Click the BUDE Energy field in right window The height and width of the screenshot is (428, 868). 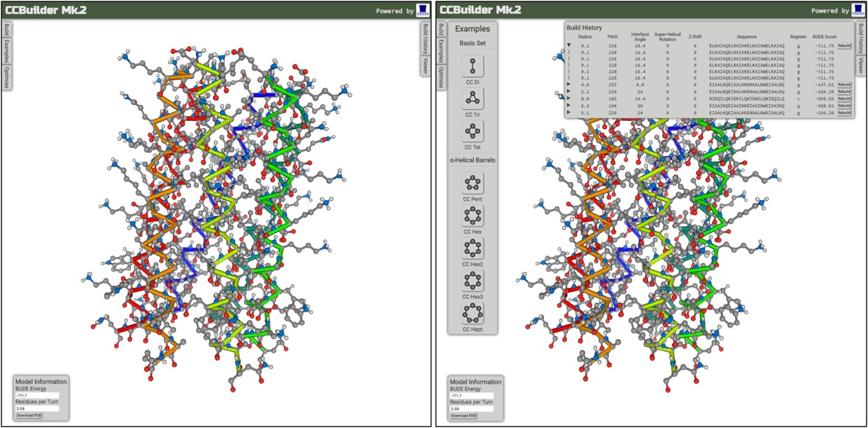coord(472,396)
